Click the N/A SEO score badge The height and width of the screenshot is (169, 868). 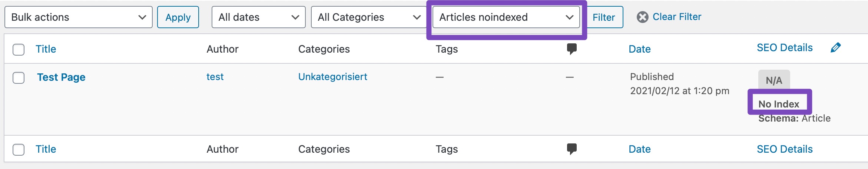coord(774,80)
